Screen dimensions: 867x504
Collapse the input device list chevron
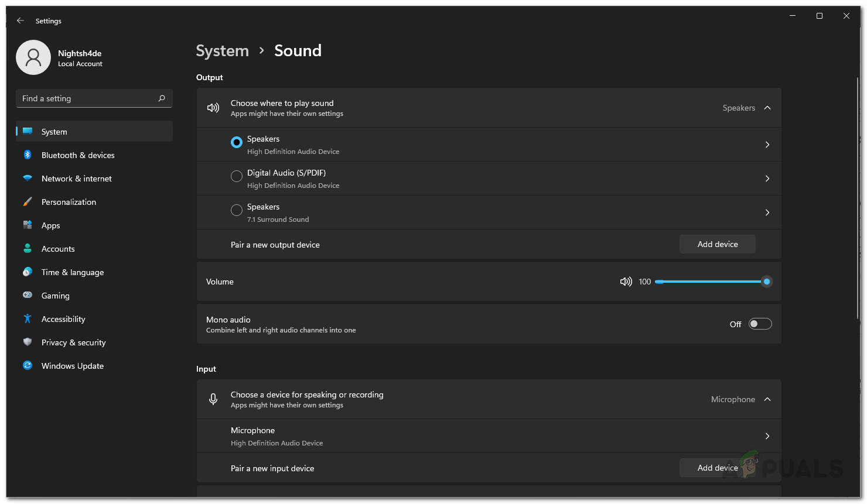tap(767, 399)
